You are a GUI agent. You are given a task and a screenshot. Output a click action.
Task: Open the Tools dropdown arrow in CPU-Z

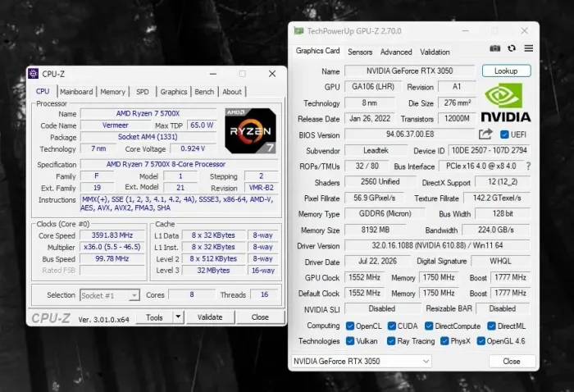pos(178,317)
